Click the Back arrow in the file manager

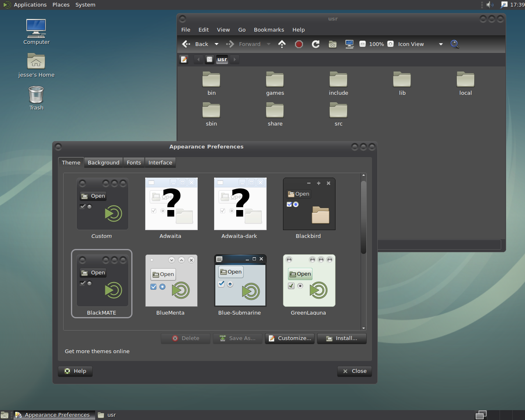coord(195,44)
